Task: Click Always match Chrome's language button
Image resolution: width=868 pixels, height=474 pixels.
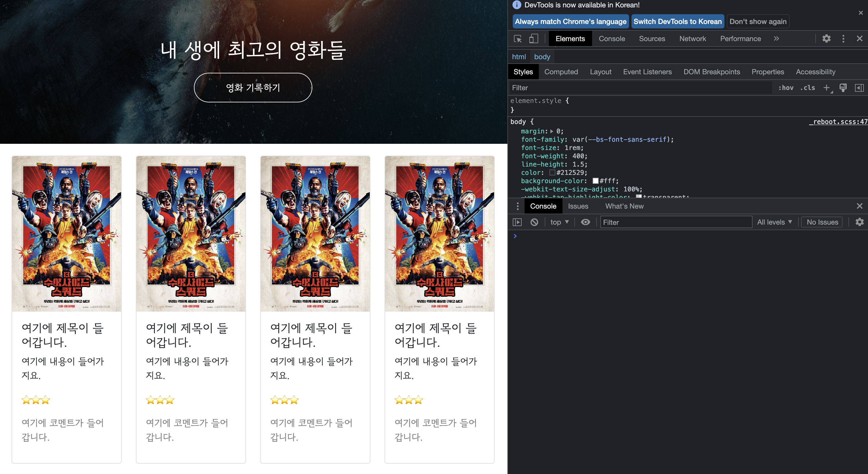Action: pos(570,22)
